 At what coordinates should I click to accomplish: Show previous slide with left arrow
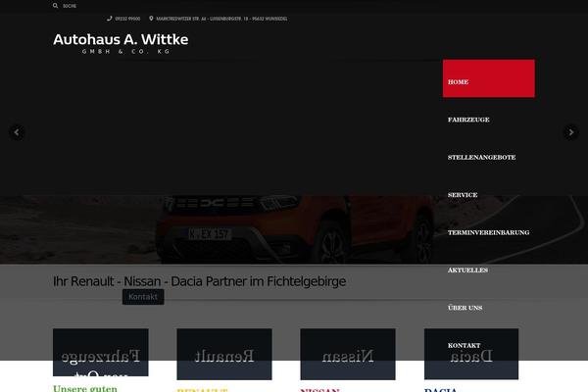(17, 132)
